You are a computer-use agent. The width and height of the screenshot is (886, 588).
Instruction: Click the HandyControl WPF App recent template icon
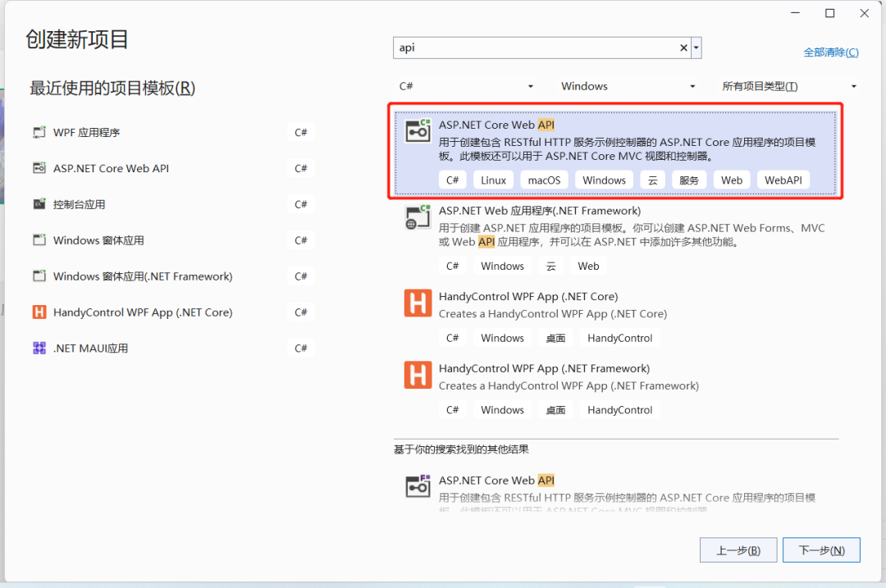point(39,312)
